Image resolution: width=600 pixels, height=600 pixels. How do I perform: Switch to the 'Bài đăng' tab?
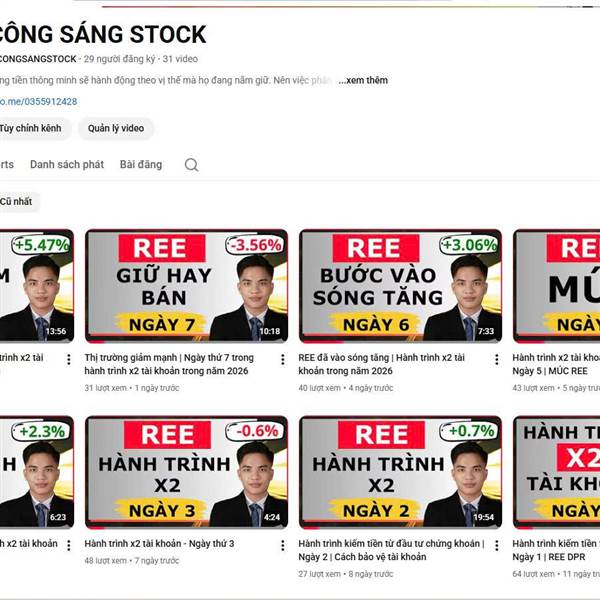coord(141,165)
